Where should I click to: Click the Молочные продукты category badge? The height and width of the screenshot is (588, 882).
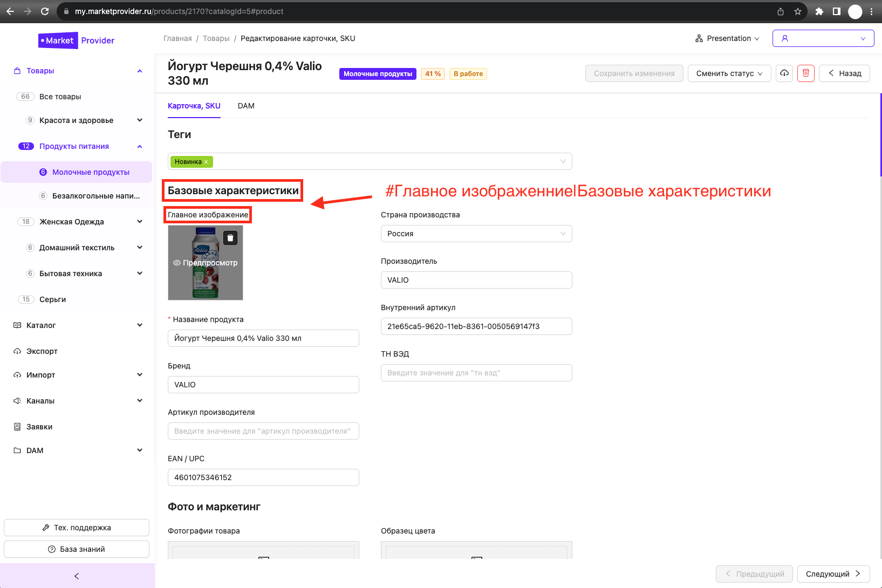378,74
